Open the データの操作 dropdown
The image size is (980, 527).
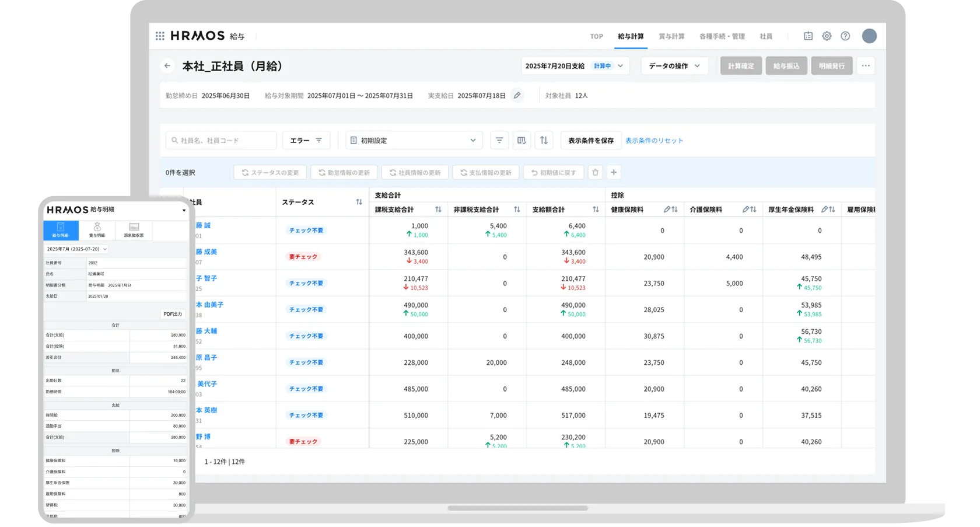[x=674, y=65]
